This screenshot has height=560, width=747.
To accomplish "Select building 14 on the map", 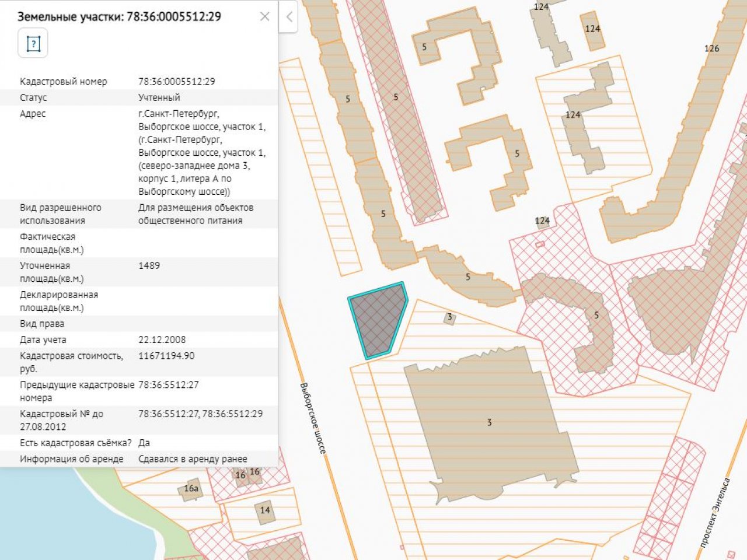I will click(265, 511).
